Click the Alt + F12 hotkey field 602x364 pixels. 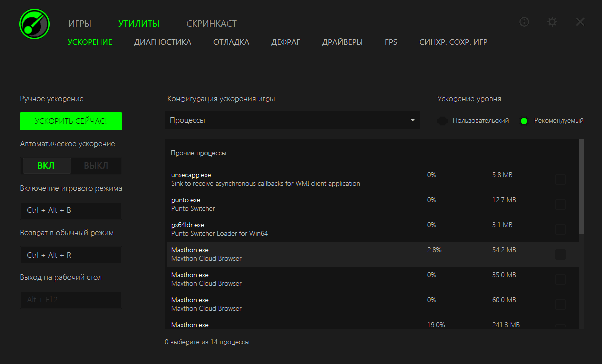pyautogui.click(x=70, y=300)
